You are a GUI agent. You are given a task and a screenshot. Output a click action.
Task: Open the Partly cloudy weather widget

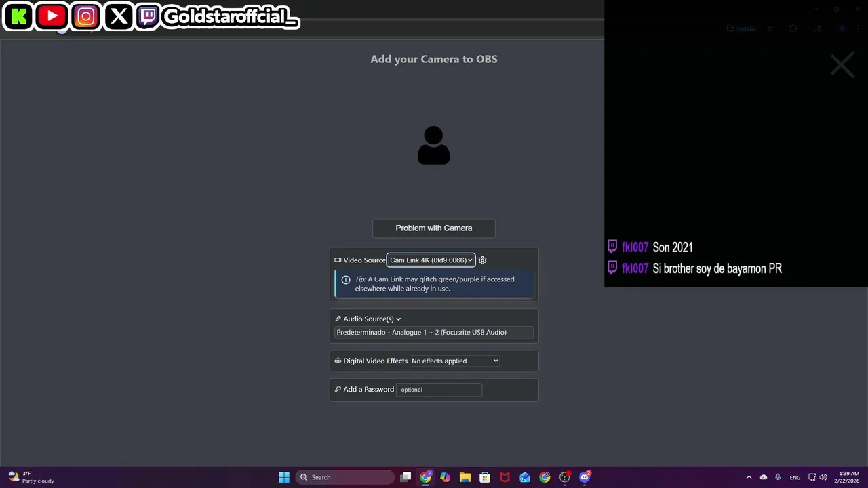point(31,477)
